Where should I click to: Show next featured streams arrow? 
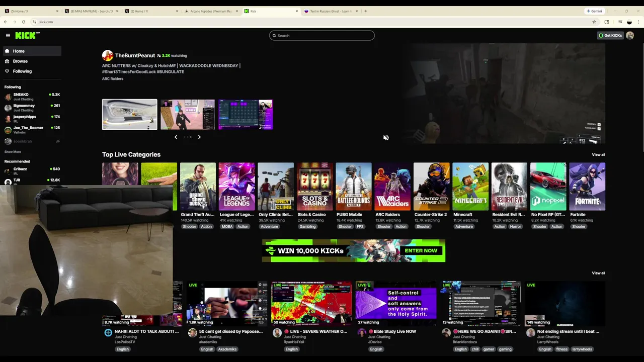[199, 137]
